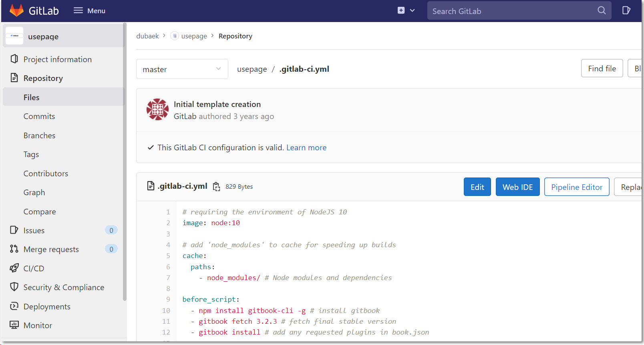Click the GitLab fox logo
644x345 pixels.
point(16,10)
